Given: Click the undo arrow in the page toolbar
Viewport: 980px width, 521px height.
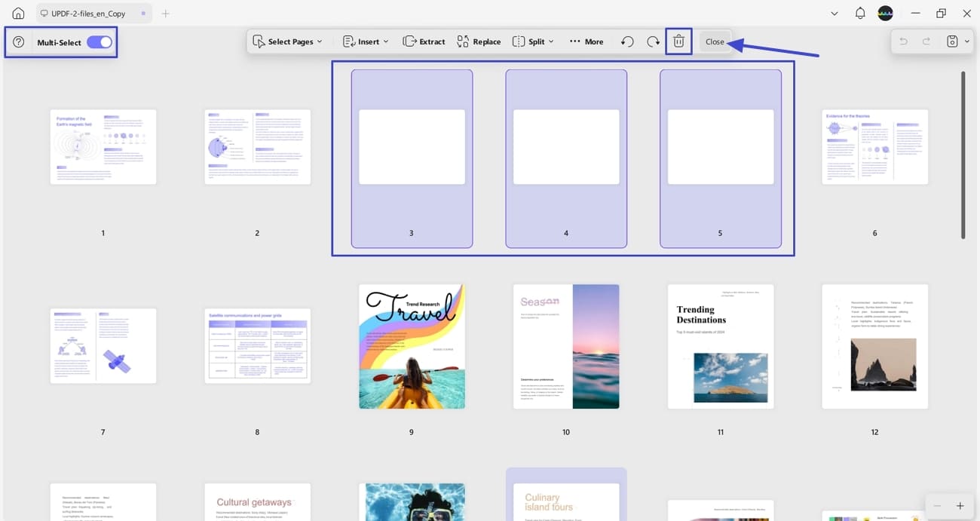Looking at the screenshot, I should click(626, 41).
